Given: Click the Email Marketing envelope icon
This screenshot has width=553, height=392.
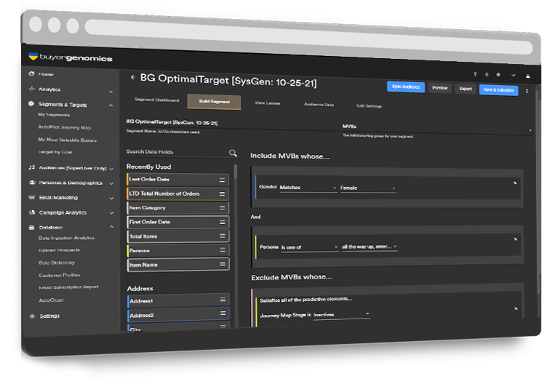Looking at the screenshot, I should click(x=32, y=197).
